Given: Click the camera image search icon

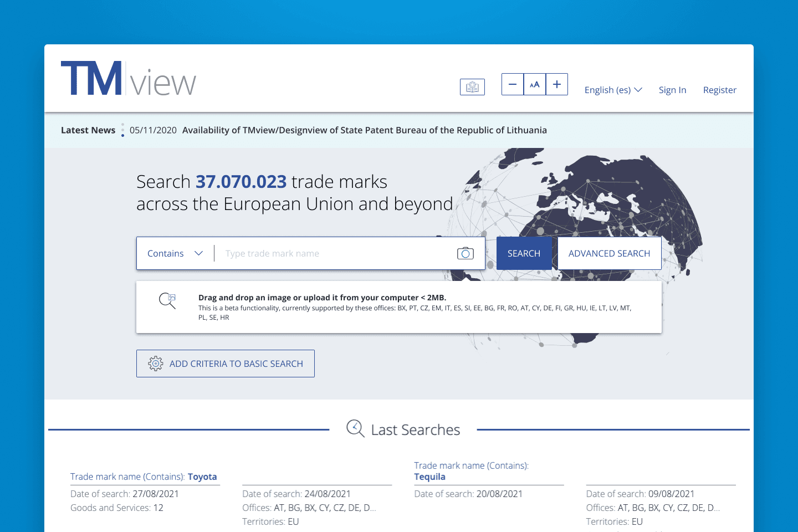Looking at the screenshot, I should point(465,253).
